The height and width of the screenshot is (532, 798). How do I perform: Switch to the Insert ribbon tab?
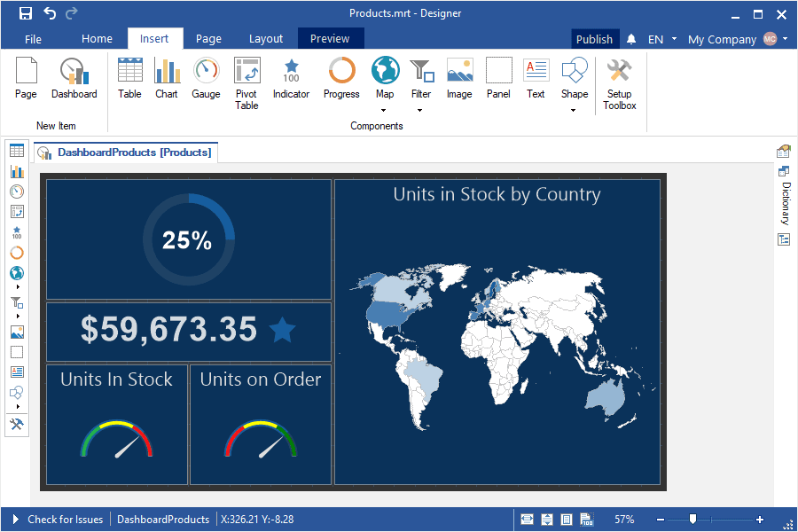154,39
